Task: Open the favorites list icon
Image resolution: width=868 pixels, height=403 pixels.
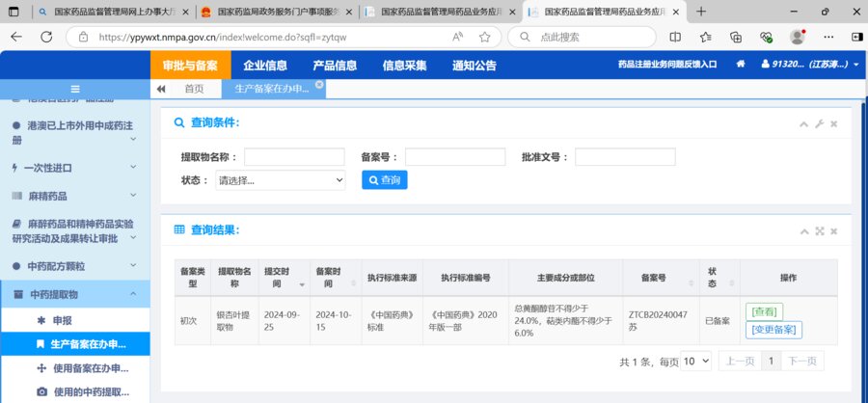Action: [x=705, y=37]
